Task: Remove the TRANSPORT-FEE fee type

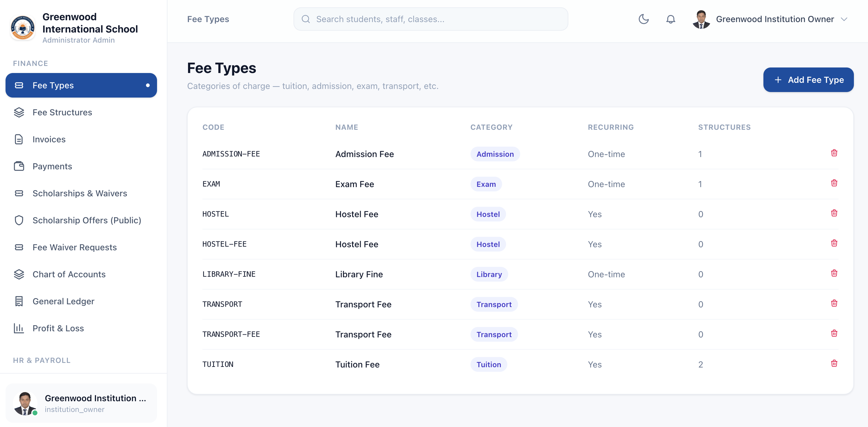Action: (834, 333)
